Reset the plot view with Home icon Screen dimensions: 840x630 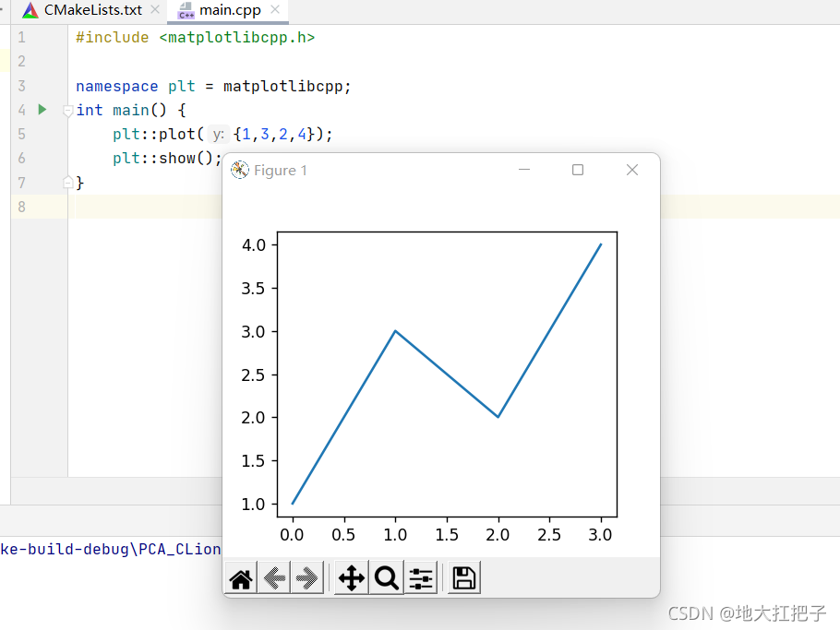pyautogui.click(x=241, y=578)
